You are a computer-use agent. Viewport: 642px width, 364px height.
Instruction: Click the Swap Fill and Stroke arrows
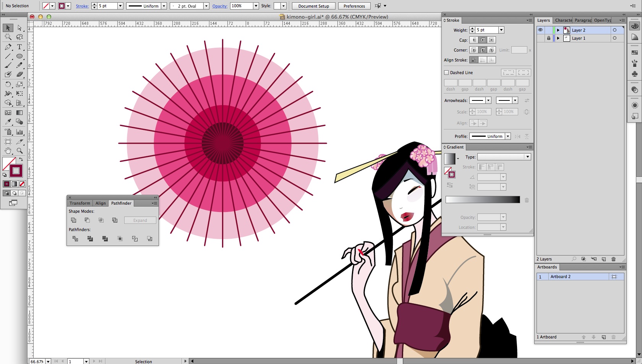21,159
